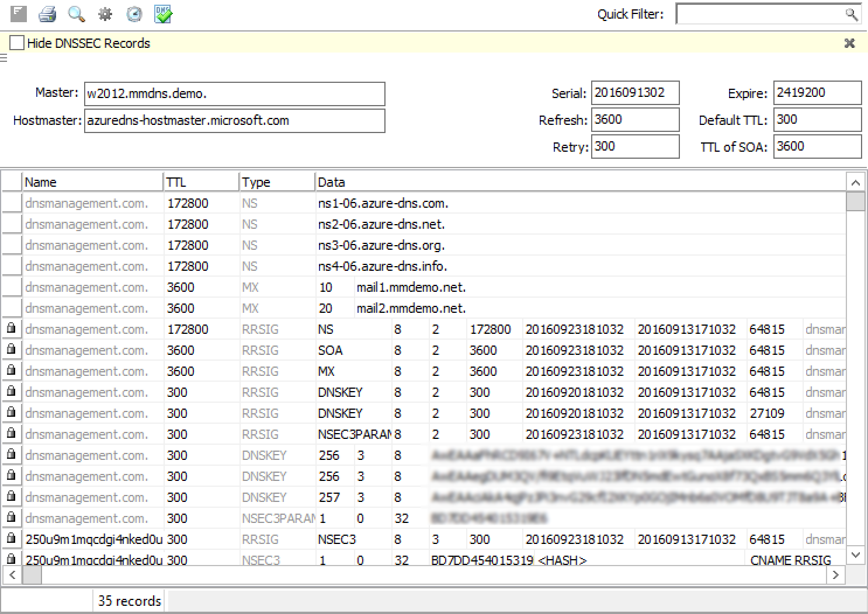This screenshot has height=614, width=868.
Task: Click the clock history icon
Action: click(134, 14)
